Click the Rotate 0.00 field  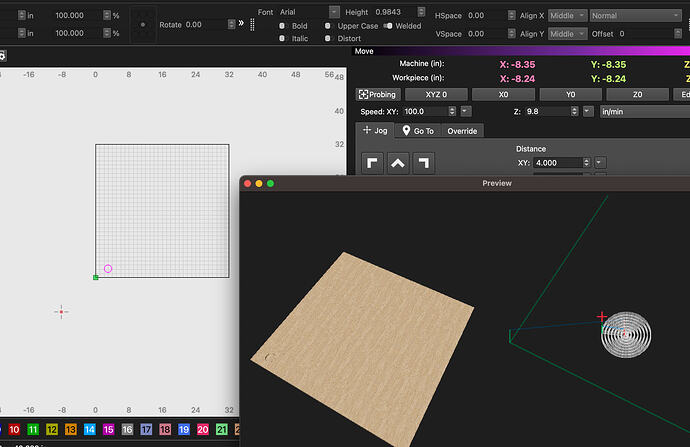(206, 25)
